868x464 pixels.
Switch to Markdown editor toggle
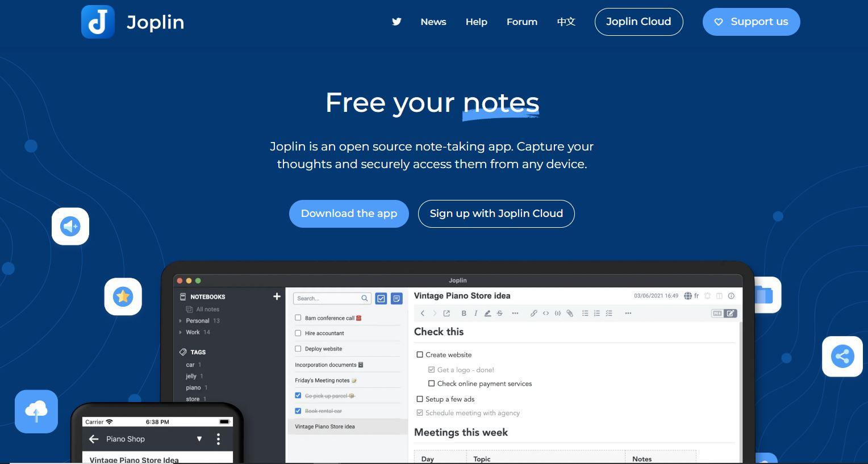(717, 313)
